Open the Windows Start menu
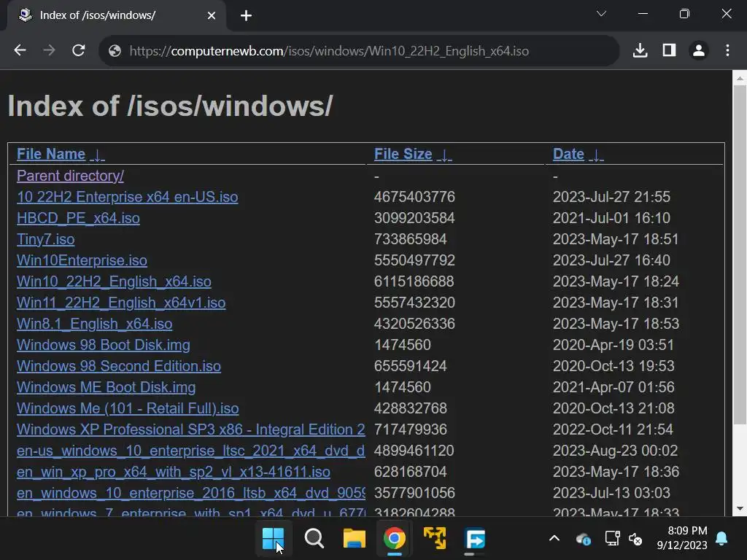This screenshot has width=747, height=560. [x=274, y=539]
